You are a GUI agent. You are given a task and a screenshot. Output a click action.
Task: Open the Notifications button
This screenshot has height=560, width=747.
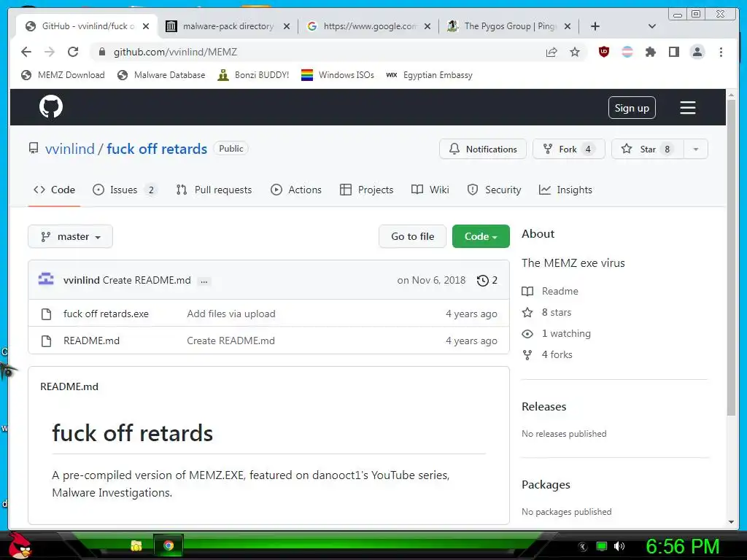[483, 149]
